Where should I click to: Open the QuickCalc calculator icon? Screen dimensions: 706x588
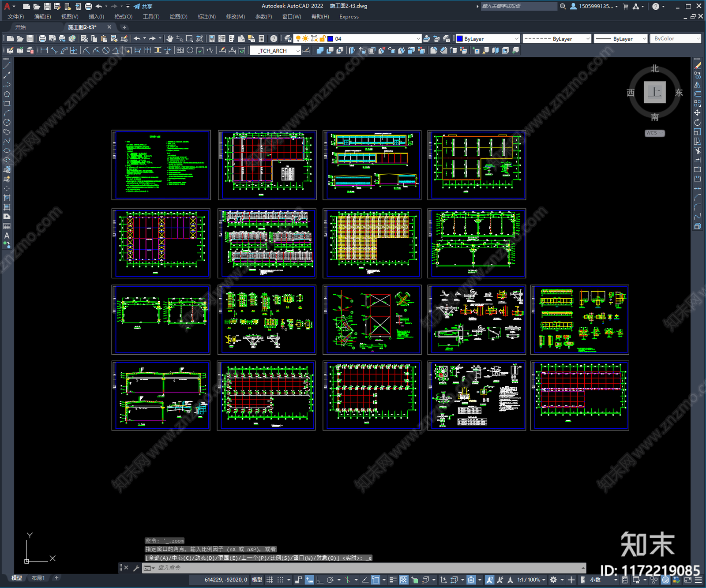click(x=262, y=39)
